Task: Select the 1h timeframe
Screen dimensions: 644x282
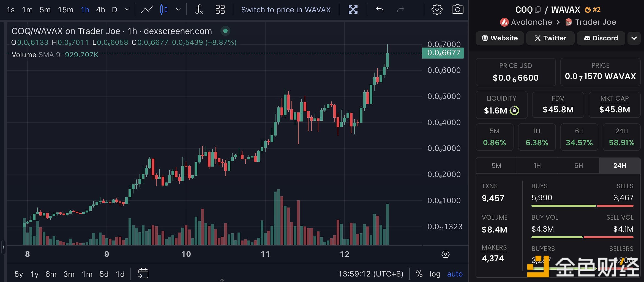Action: click(x=85, y=10)
